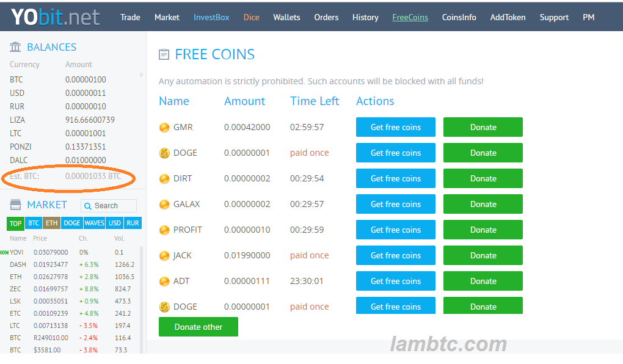Click the Time Left column header
The height and width of the screenshot is (364, 623).
[x=315, y=101]
